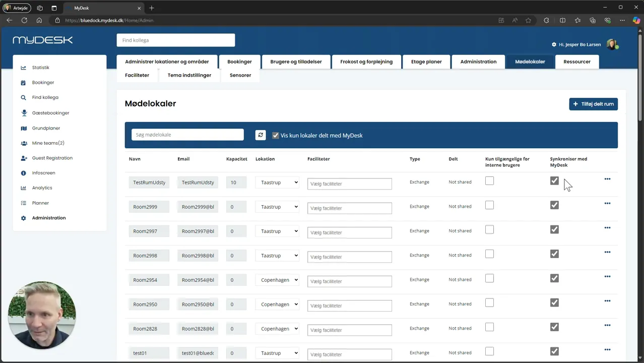Open Gæstebookinger in the sidebar

50,113
